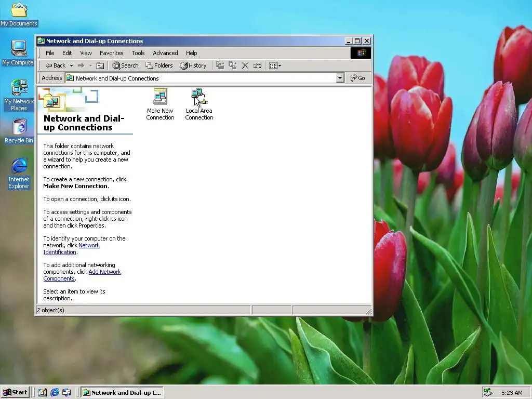Maximize the Network Connections window
532x399 pixels.
pyautogui.click(x=357, y=41)
